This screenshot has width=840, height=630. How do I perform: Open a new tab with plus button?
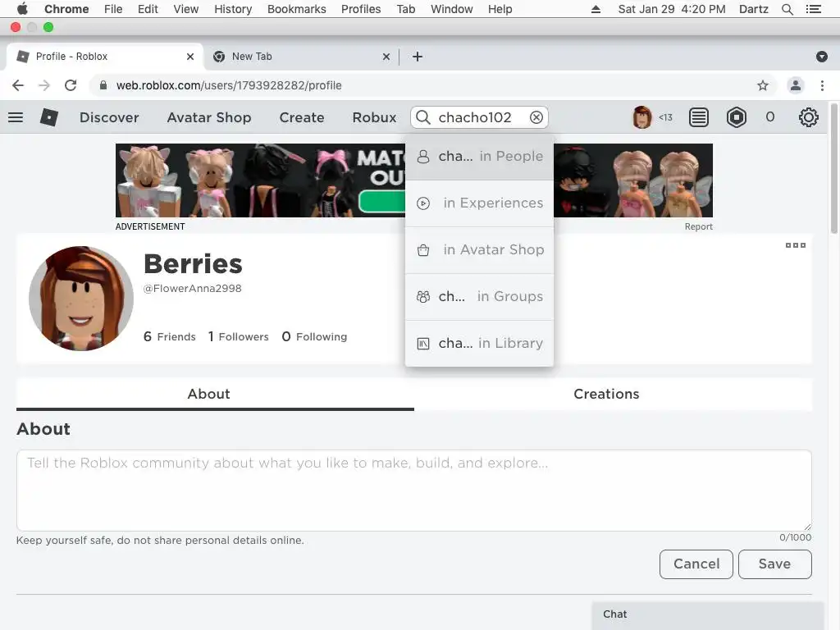[x=418, y=57]
